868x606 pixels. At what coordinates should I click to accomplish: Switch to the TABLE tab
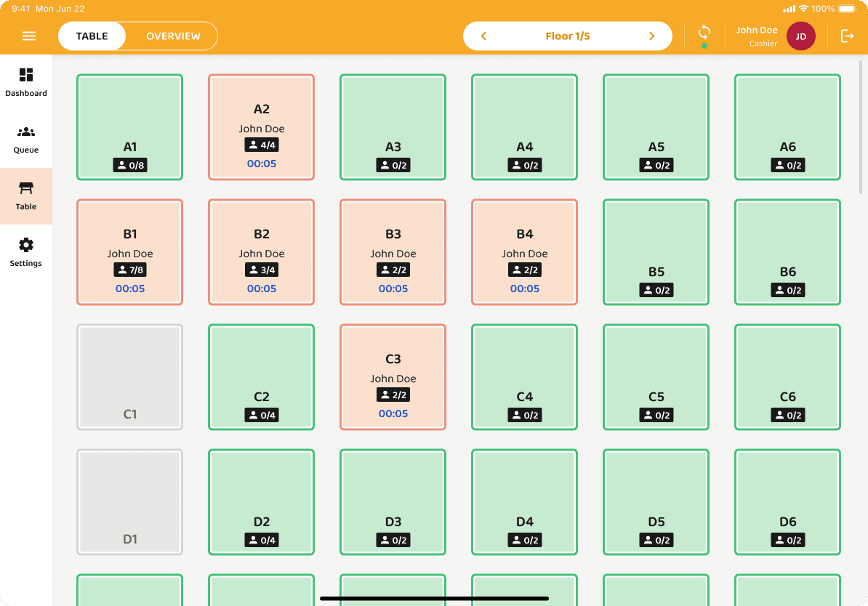92,36
